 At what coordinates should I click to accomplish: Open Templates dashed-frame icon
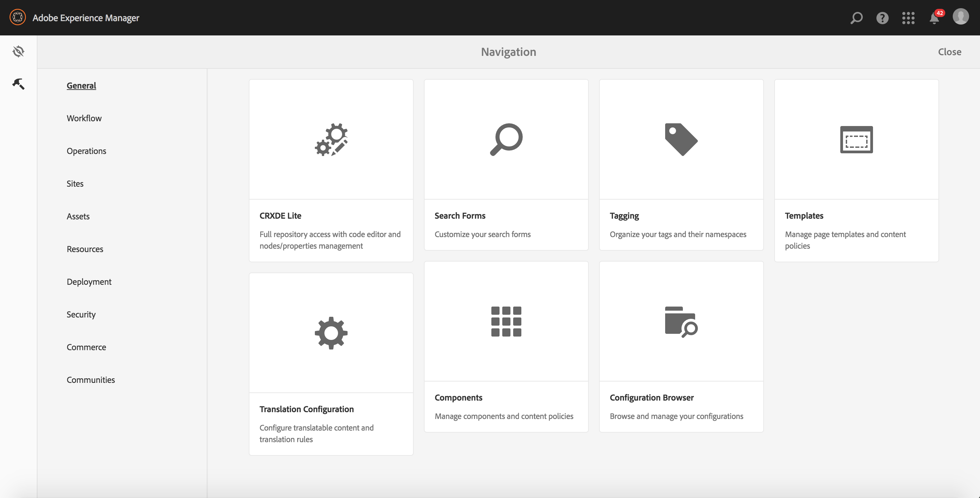(856, 139)
